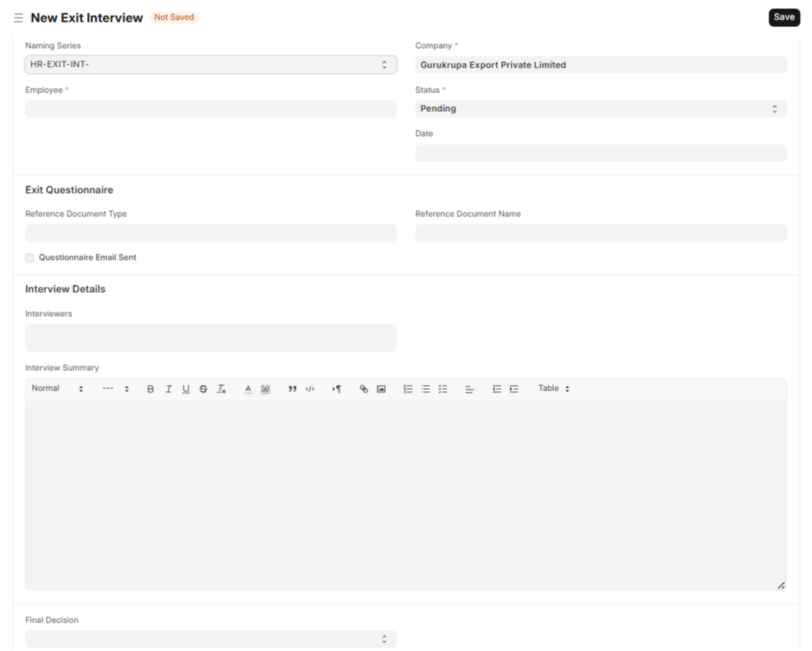Click the New Exit Interview page title
The width and height of the screenshot is (812, 651).
[86, 17]
